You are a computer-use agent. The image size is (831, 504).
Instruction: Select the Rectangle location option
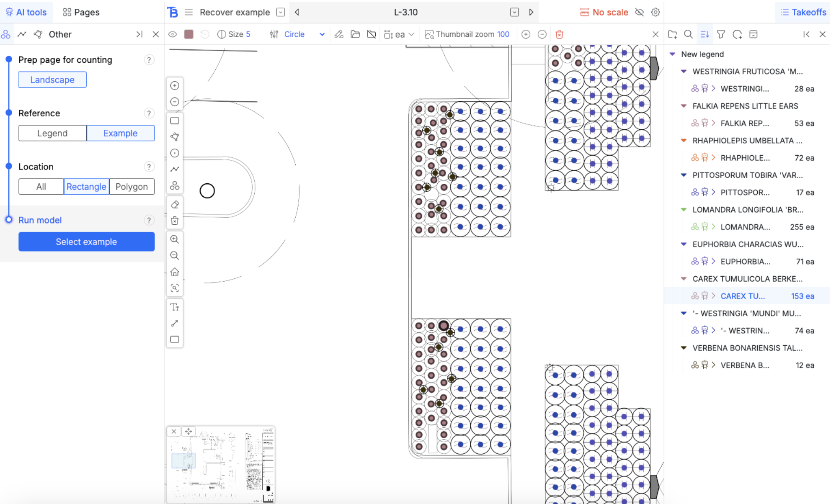pyautogui.click(x=86, y=187)
